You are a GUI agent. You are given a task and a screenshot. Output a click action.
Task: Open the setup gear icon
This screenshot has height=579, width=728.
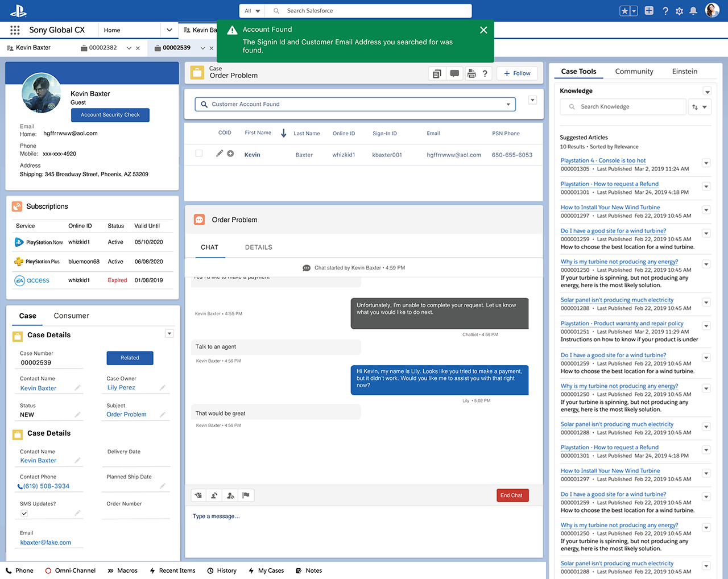pos(679,11)
